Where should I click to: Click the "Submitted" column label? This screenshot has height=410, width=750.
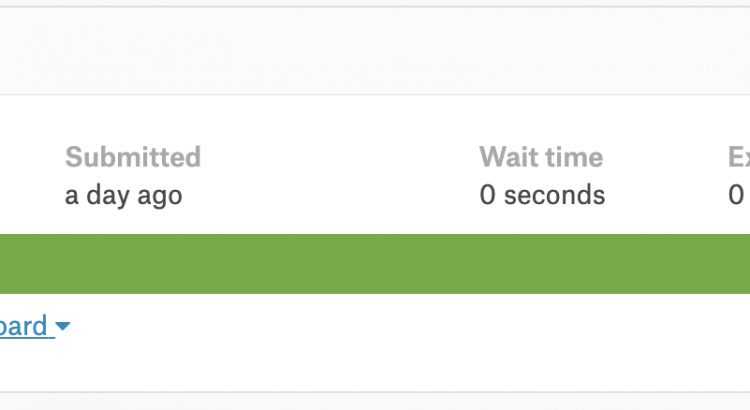click(x=133, y=157)
